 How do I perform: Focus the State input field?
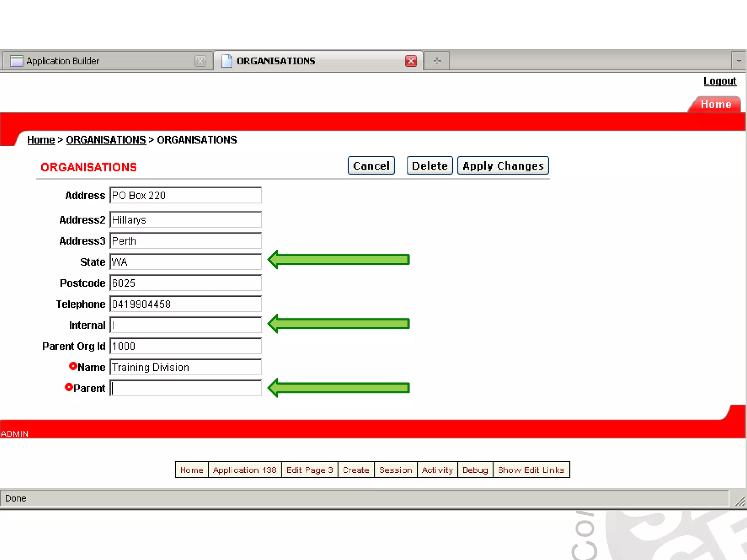(x=185, y=262)
